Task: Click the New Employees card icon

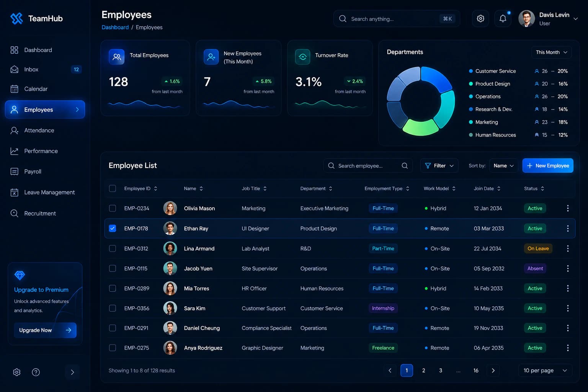Action: [x=211, y=57]
